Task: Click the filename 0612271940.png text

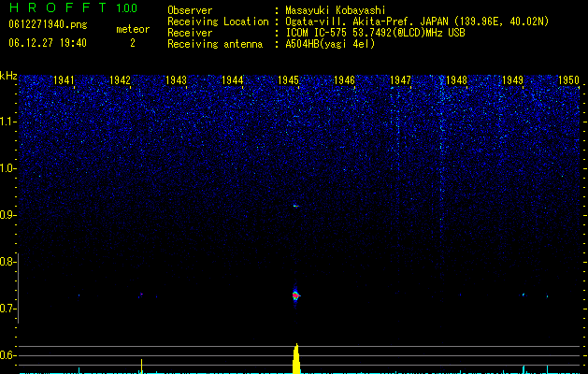Action: [48, 24]
